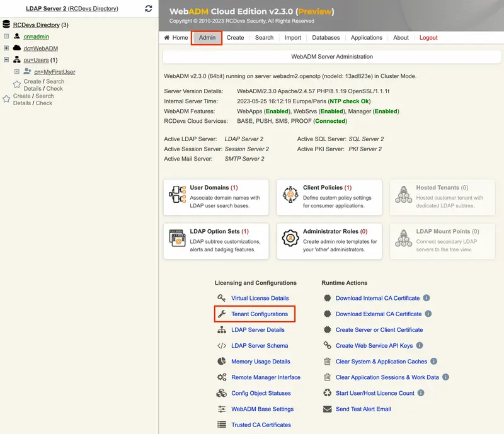Expand the dc=WebADM tree node
Viewport: 504px width, 434px height.
point(6,48)
